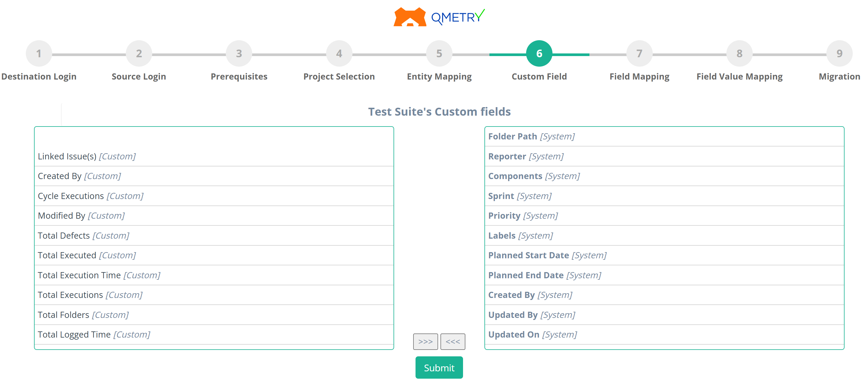Go to step 2 Source Login
868x386 pixels.
pyautogui.click(x=139, y=53)
